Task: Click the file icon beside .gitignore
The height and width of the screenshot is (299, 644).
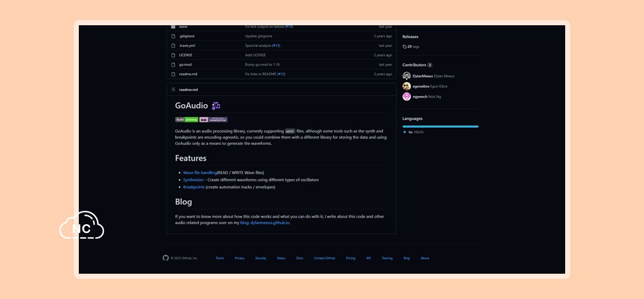Action: coord(173,36)
